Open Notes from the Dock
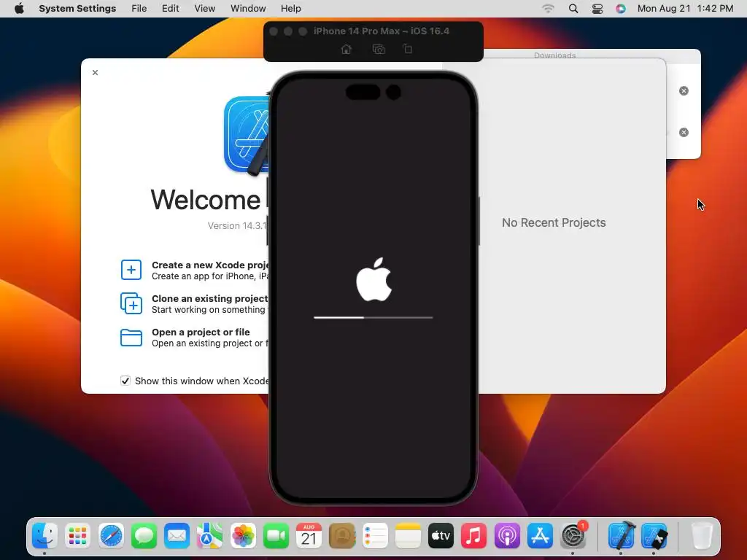 (408, 536)
